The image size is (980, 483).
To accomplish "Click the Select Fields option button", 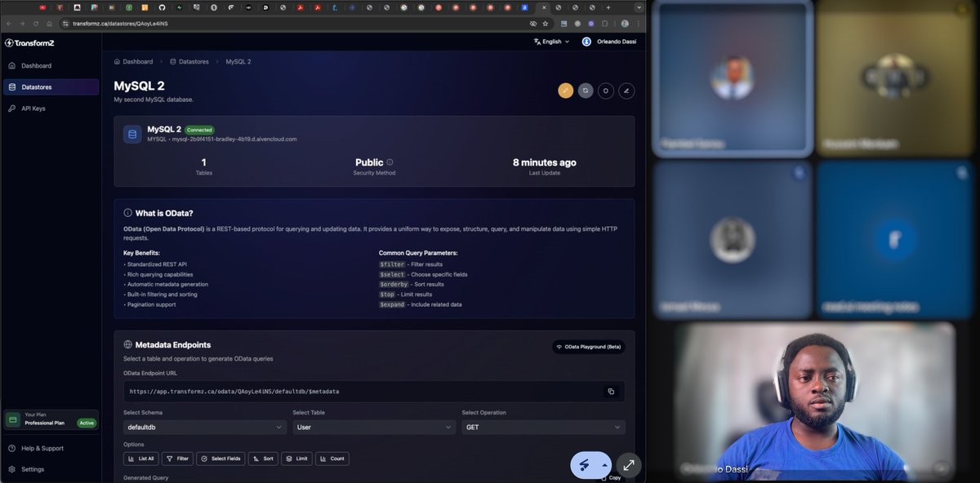I will (220, 459).
